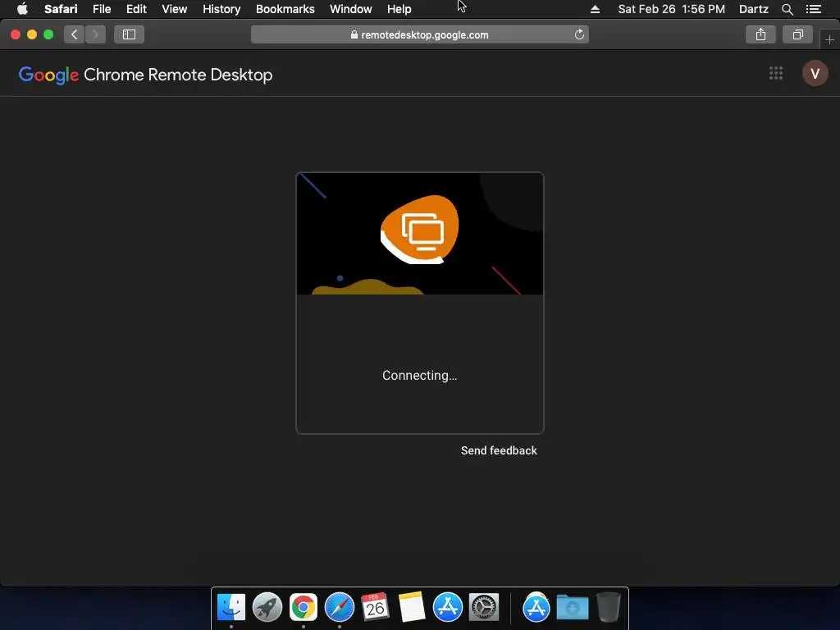Open the account avatar V

point(815,73)
